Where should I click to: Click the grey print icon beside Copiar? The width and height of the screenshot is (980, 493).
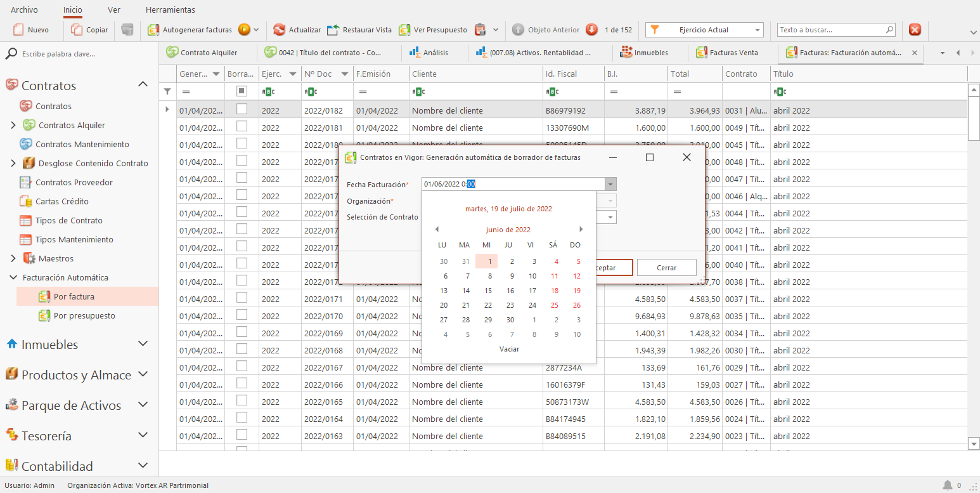[127, 30]
